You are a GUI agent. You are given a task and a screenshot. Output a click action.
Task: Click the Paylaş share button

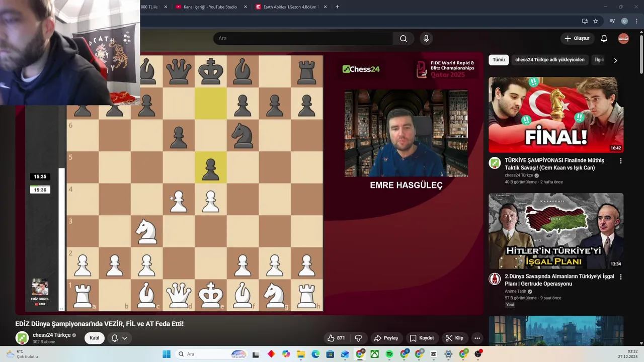coord(386,338)
